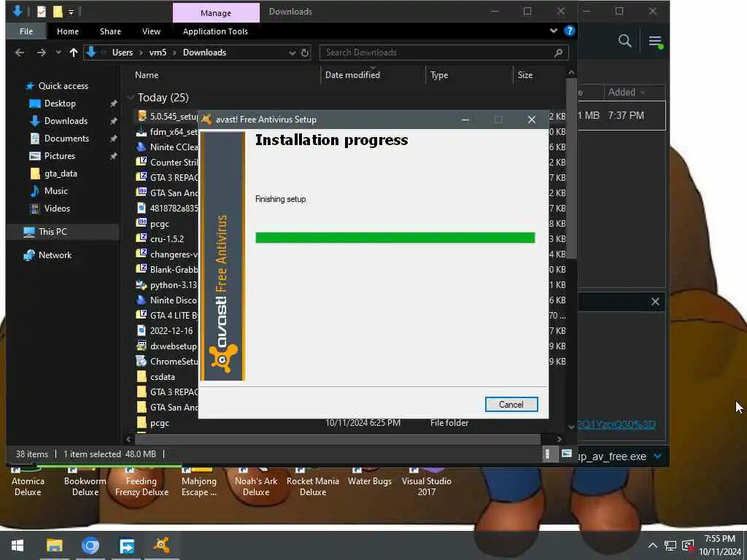Open hamburger menu in background window
Image resolution: width=747 pixels, height=560 pixels.
point(656,42)
